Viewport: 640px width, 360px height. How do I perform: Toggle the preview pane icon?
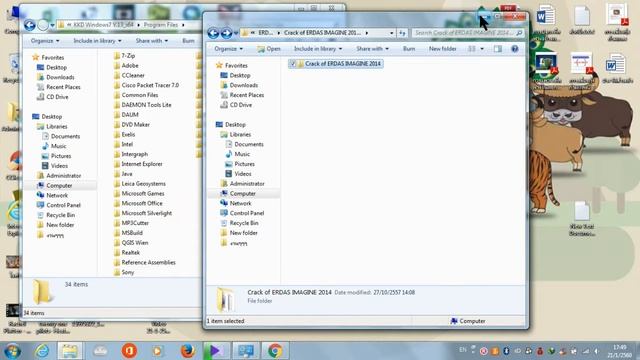(x=498, y=49)
